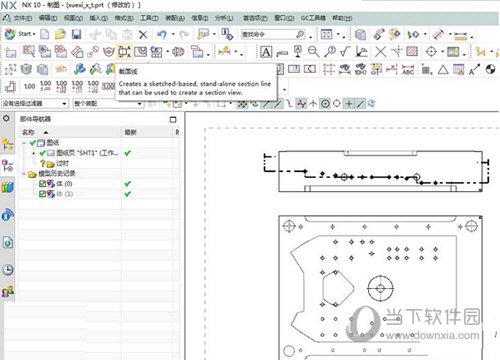This screenshot has width=500, height=360.
Task: Open the GC工具箱 menu
Action: (313, 18)
